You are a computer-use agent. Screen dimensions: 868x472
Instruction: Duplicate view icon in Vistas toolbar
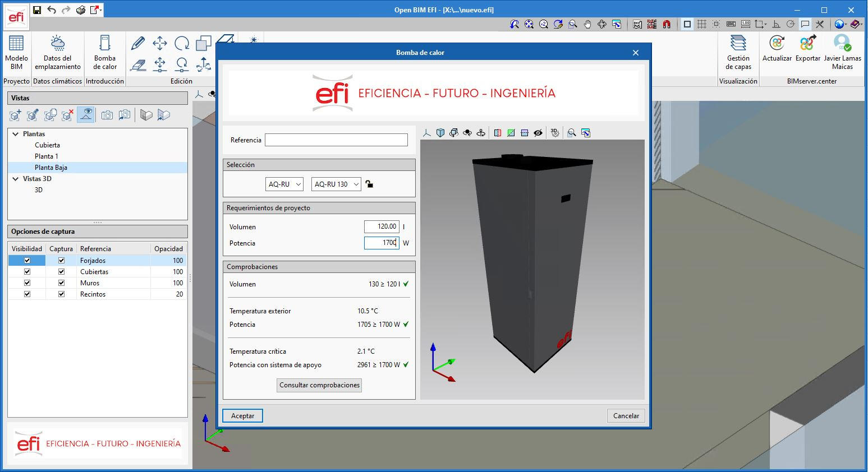[50, 115]
